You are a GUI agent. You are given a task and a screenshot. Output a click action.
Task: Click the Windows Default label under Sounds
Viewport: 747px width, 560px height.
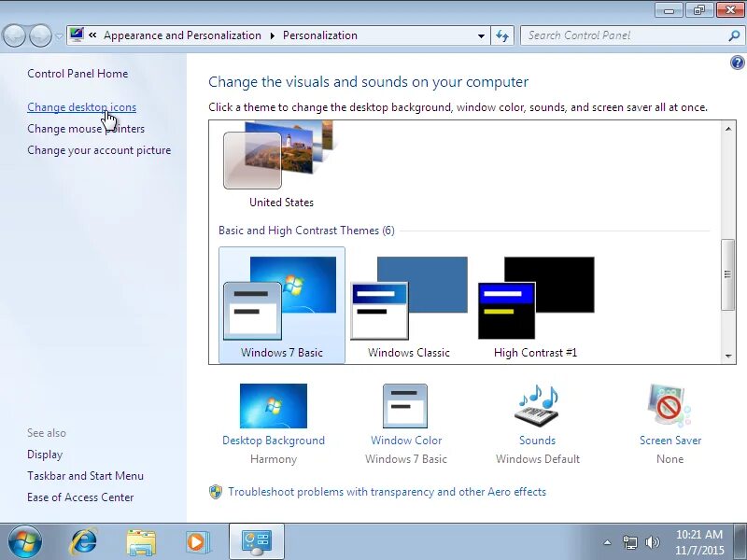[x=538, y=459]
